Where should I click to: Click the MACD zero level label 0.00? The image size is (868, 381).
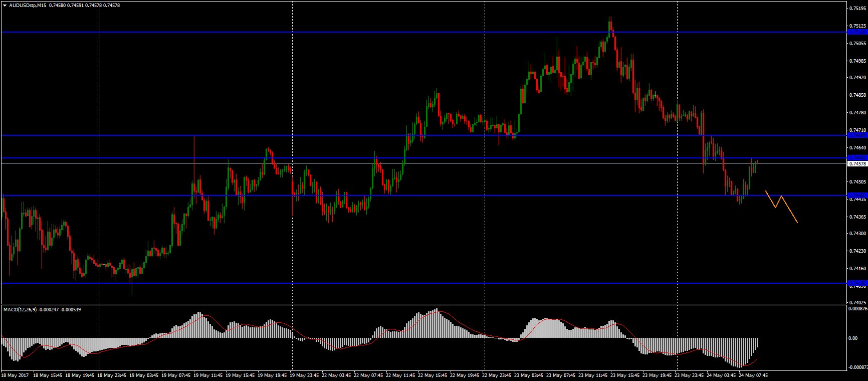pos(853,338)
